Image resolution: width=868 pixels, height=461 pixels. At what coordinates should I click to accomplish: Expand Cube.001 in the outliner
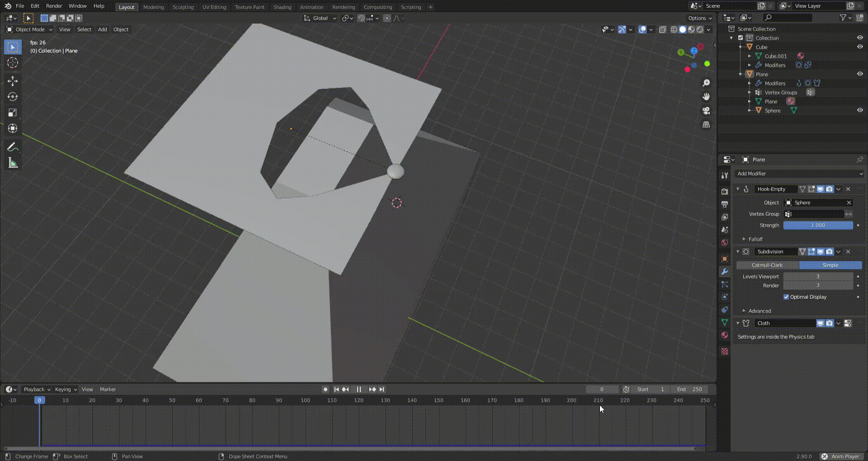(x=750, y=56)
